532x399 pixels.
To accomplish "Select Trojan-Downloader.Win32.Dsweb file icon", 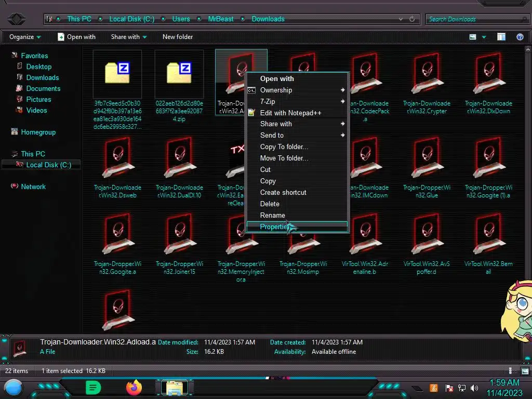I will click(x=117, y=157).
